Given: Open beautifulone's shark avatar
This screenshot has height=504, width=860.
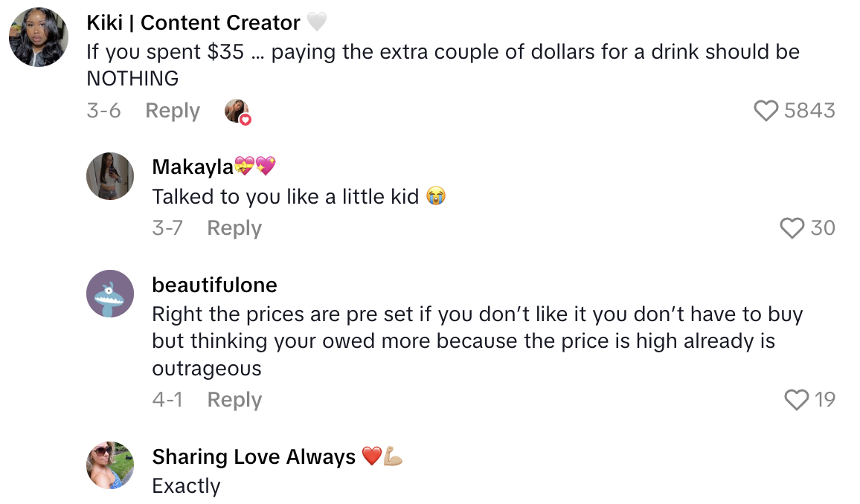Looking at the screenshot, I should pyautogui.click(x=110, y=294).
